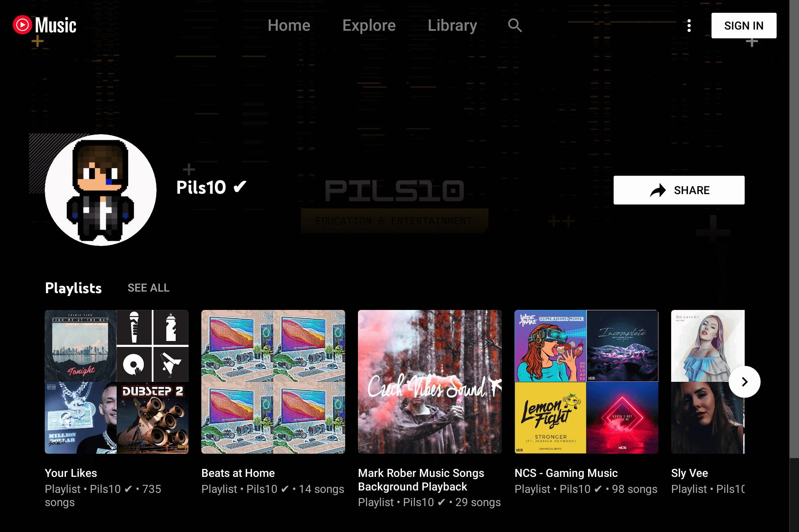
Task: Click the YouTube Music logo
Action: pyautogui.click(x=44, y=25)
